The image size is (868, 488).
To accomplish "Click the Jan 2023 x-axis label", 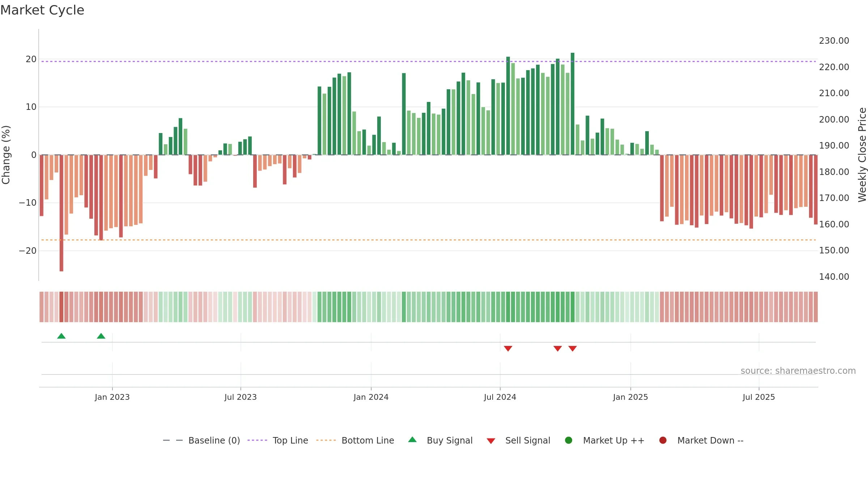I will (x=112, y=397).
